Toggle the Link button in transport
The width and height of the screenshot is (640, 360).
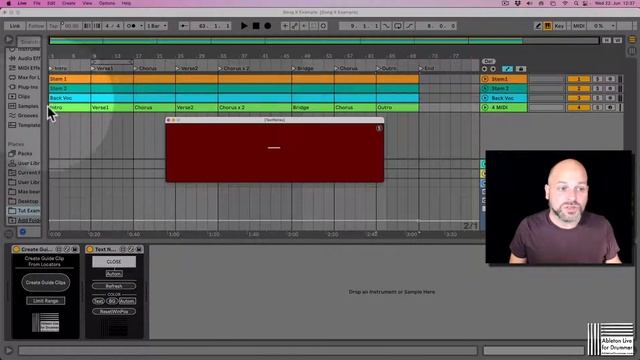[x=15, y=26]
